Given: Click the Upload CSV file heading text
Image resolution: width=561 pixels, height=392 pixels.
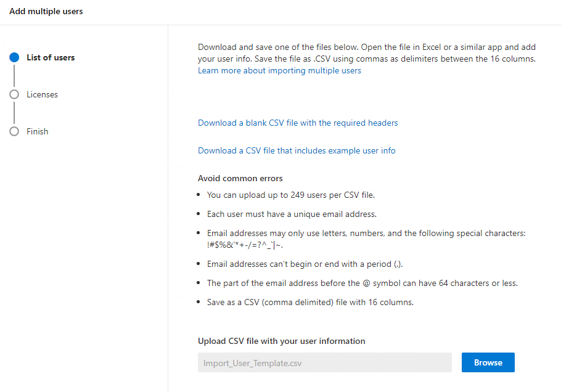Looking at the screenshot, I should [281, 341].
